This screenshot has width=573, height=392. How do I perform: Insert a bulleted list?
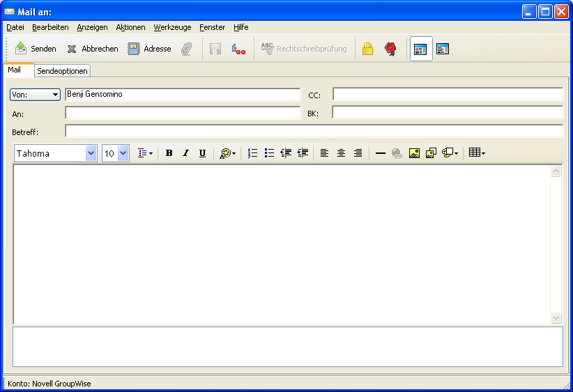click(x=269, y=153)
